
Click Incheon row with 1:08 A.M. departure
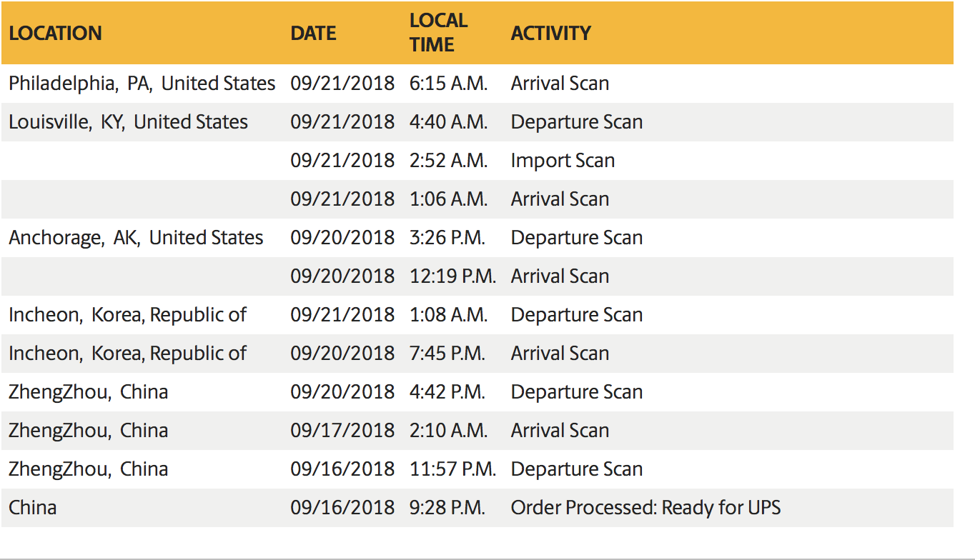477,315
